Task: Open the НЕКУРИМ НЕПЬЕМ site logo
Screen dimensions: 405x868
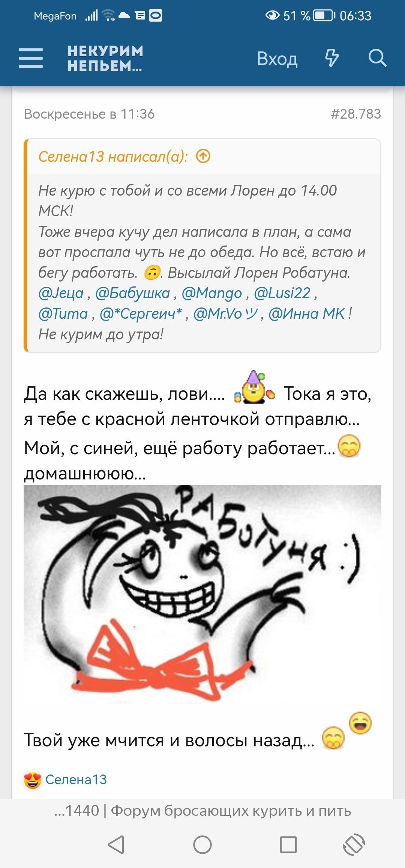Action: point(105,58)
